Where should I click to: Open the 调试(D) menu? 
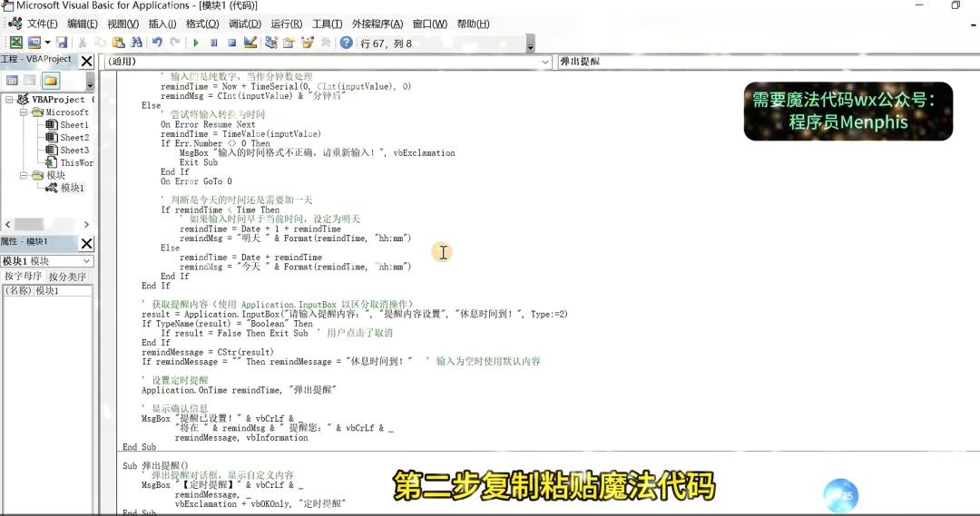point(245,24)
